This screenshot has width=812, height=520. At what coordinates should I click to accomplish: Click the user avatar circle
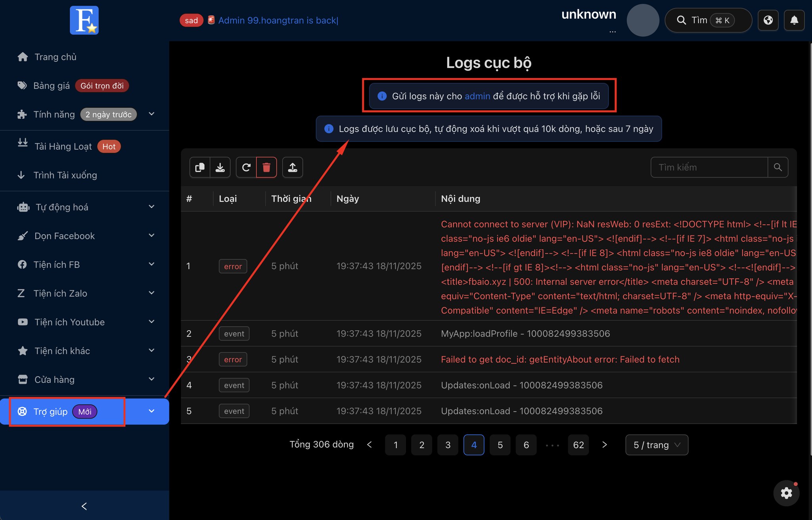pos(643,20)
